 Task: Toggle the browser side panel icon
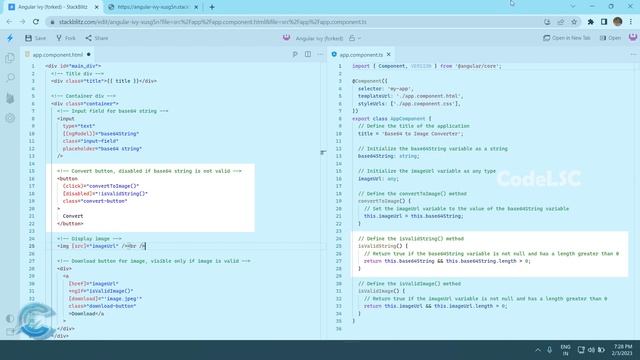[604, 22]
